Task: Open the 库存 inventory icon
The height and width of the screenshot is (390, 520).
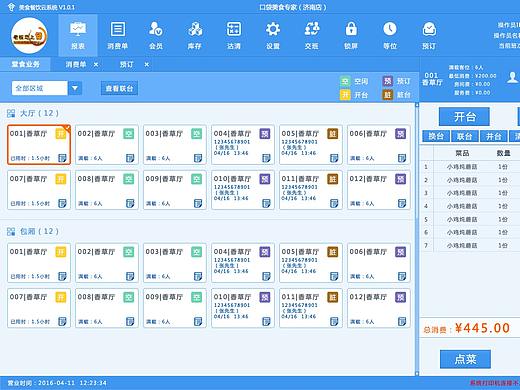Action: coord(195,35)
